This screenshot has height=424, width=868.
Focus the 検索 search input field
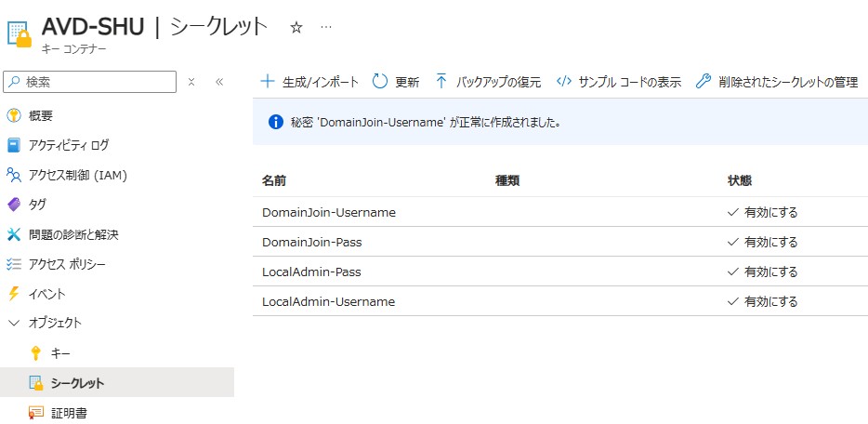tap(89, 82)
